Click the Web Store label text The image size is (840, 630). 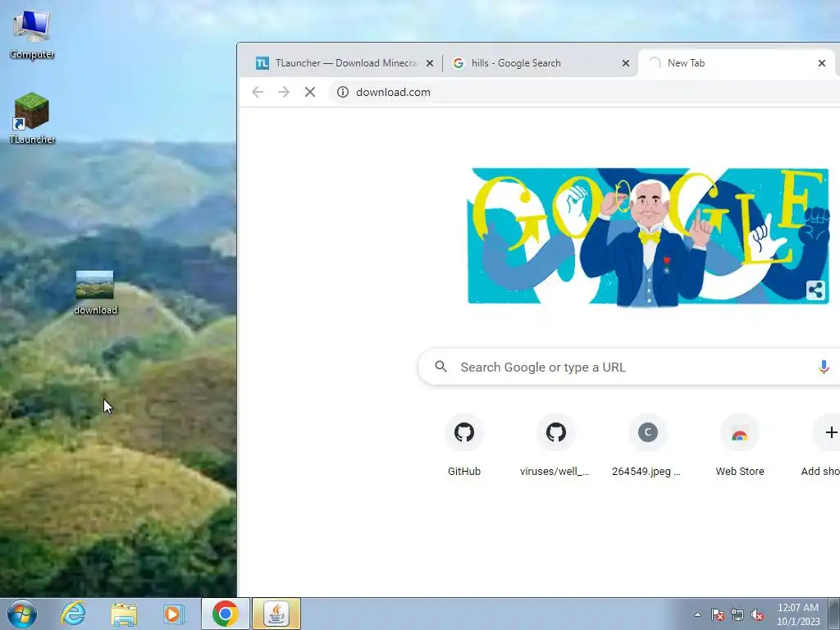tap(740, 472)
